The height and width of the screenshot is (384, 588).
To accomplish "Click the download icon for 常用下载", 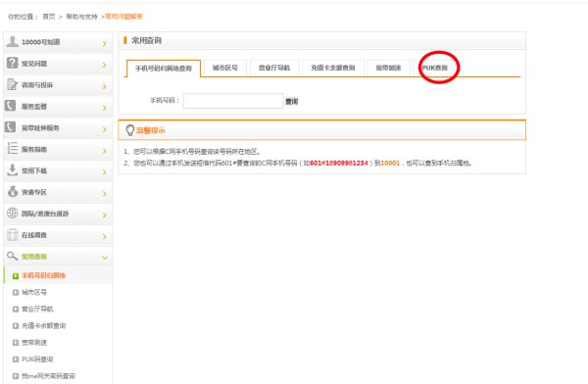I will point(13,169).
